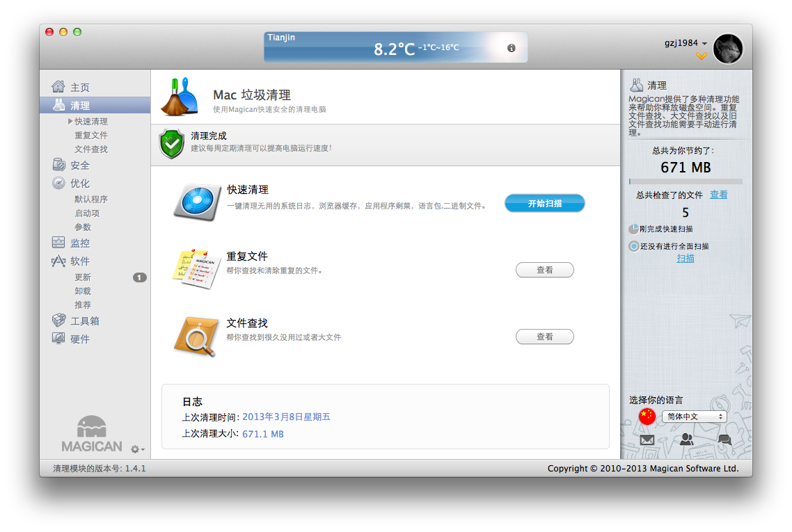
Task: Click 查看 button for 重复文件
Action: coord(544,270)
